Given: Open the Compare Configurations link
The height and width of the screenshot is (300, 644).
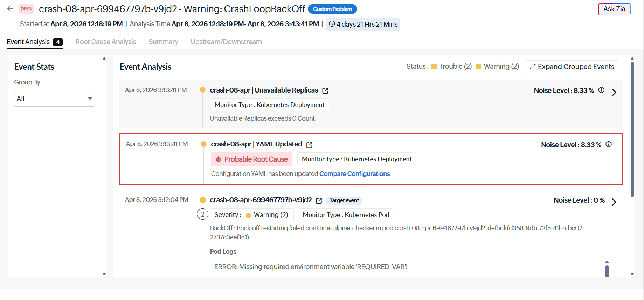Looking at the screenshot, I should (354, 174).
